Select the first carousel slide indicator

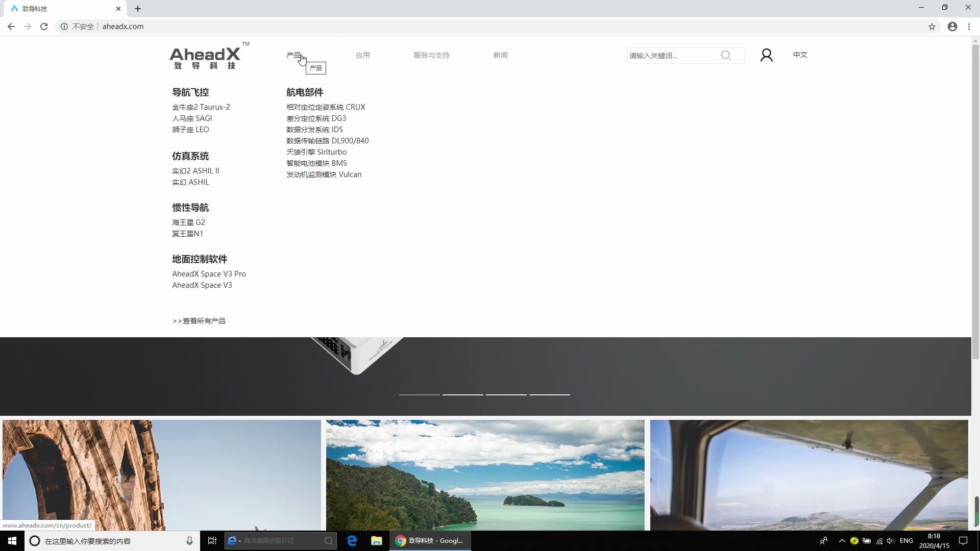click(x=419, y=394)
